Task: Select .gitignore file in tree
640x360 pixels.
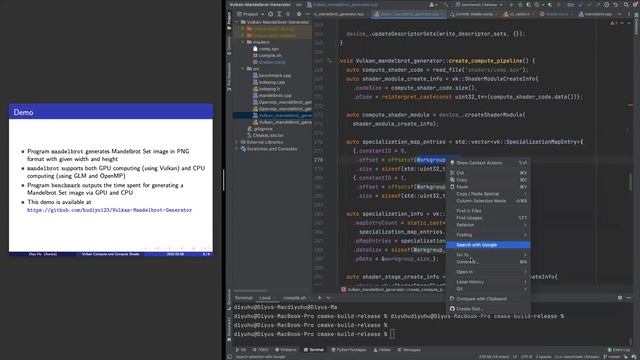Action: click(260, 129)
